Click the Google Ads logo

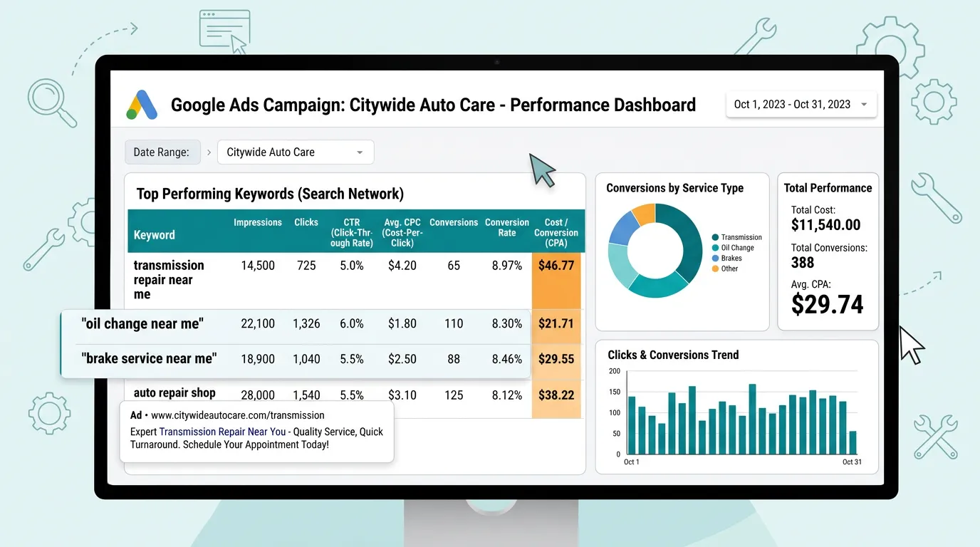[x=142, y=105]
